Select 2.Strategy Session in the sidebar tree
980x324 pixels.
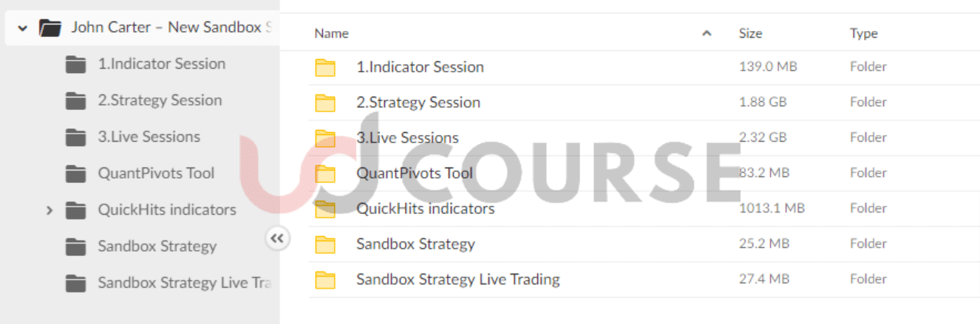pos(160,100)
